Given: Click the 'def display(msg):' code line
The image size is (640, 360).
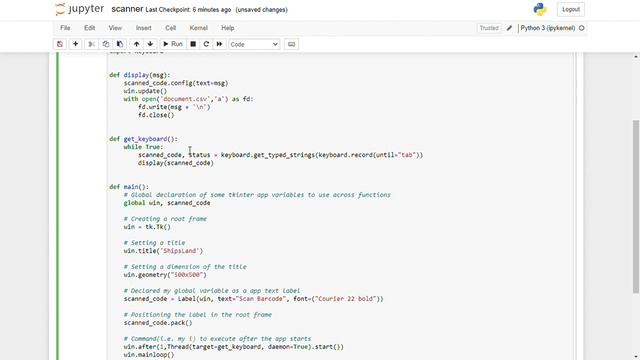Looking at the screenshot, I should tap(140, 75).
